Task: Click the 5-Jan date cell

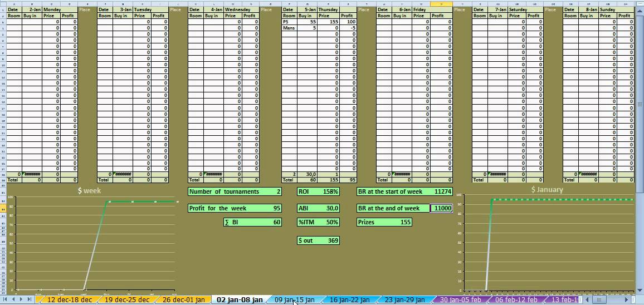Action: click(x=307, y=9)
